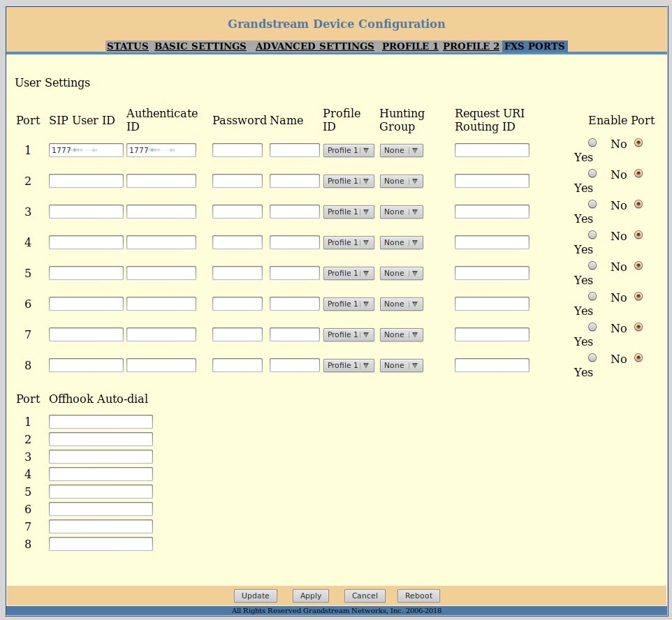
Task: Open Profile ID dropdown for port 1
Action: point(349,150)
